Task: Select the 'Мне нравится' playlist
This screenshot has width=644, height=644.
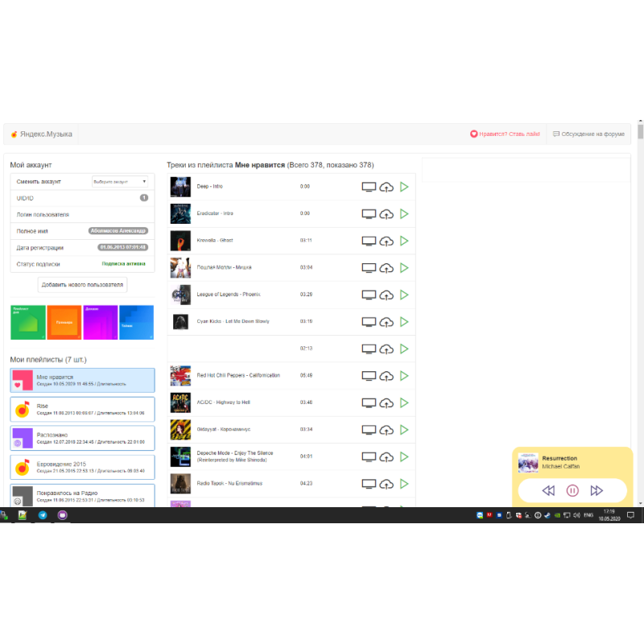Action: click(x=82, y=380)
